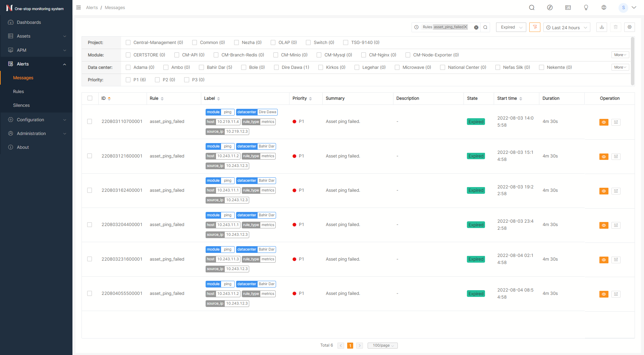The height and width of the screenshot is (355, 644).
Task: Click the lightbulb theme icon
Action: click(586, 7)
